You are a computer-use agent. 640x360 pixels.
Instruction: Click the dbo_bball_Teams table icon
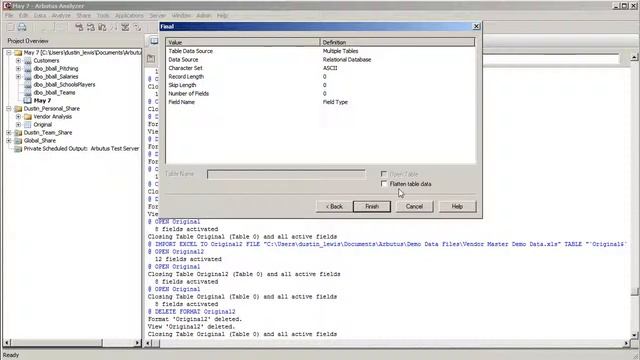click(28, 93)
